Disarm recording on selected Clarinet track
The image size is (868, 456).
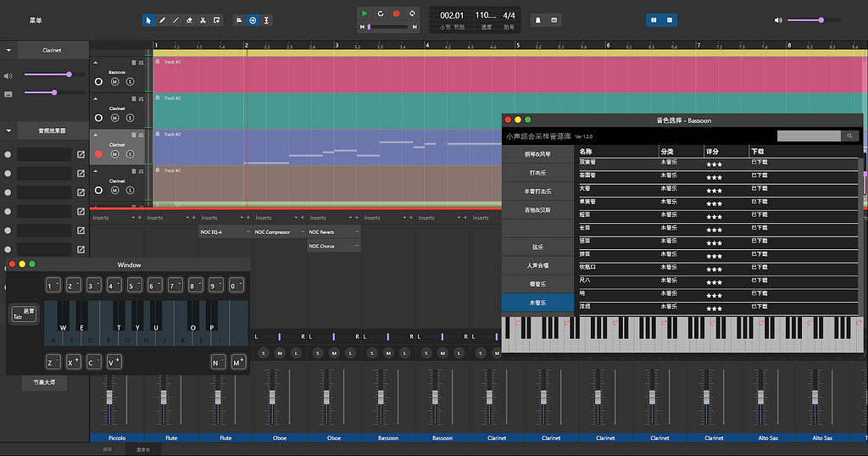coord(99,154)
